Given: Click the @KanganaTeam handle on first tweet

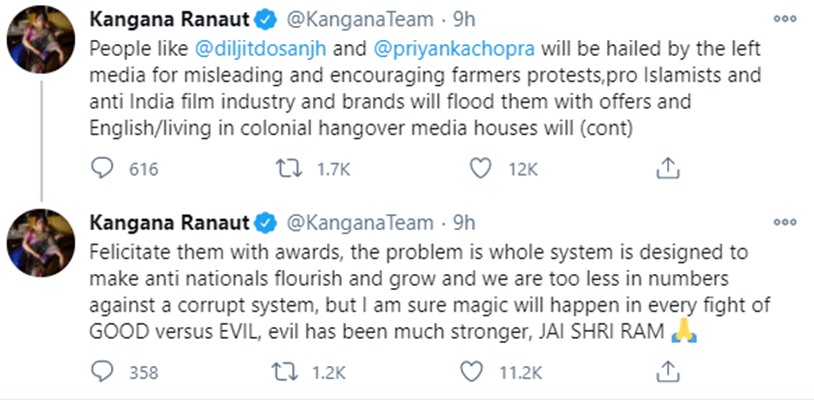Looking at the screenshot, I should [361, 20].
